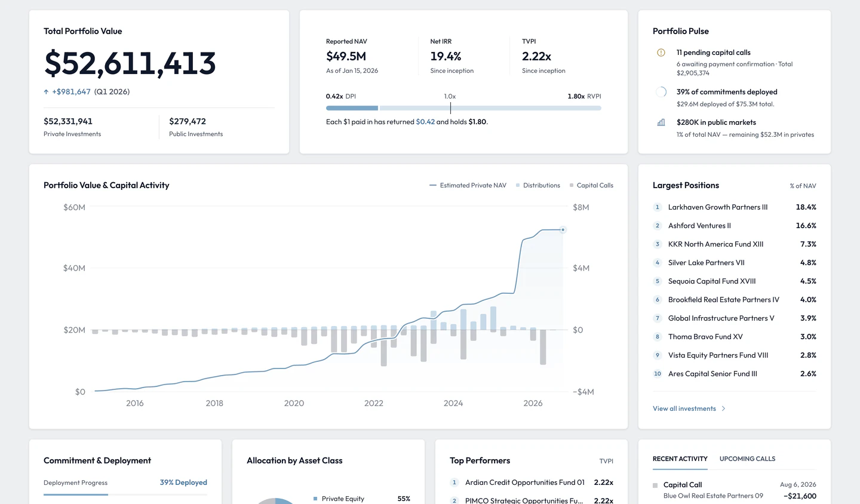
Task: Click the chevron next to View all investments
Action: point(723,408)
